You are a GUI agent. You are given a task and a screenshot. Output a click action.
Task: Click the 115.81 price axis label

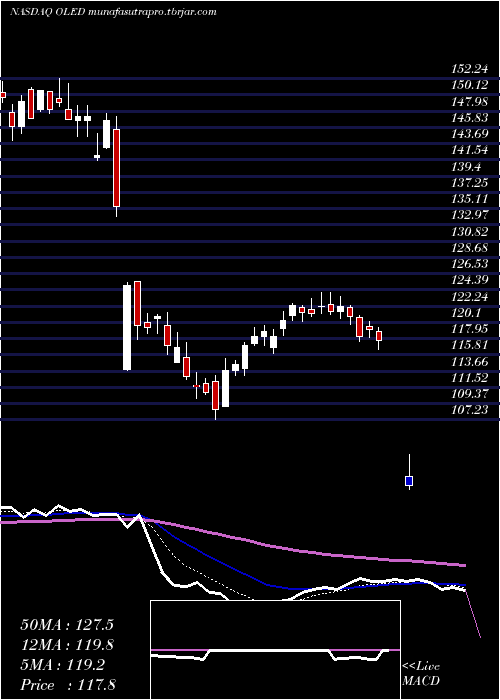point(469,345)
